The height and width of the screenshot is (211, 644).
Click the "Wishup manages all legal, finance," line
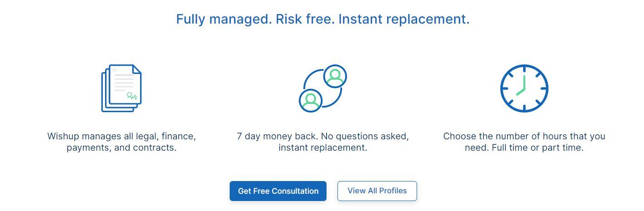[x=121, y=136]
